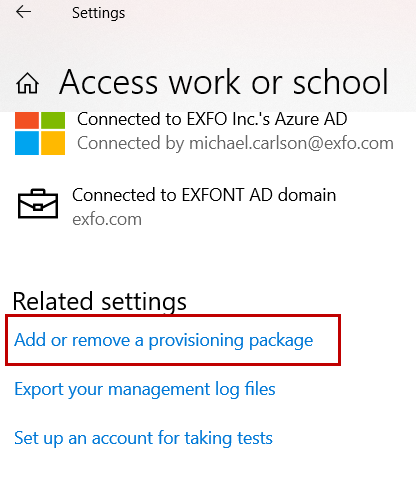
Task: Click the Related settings heading
Action: click(99, 301)
